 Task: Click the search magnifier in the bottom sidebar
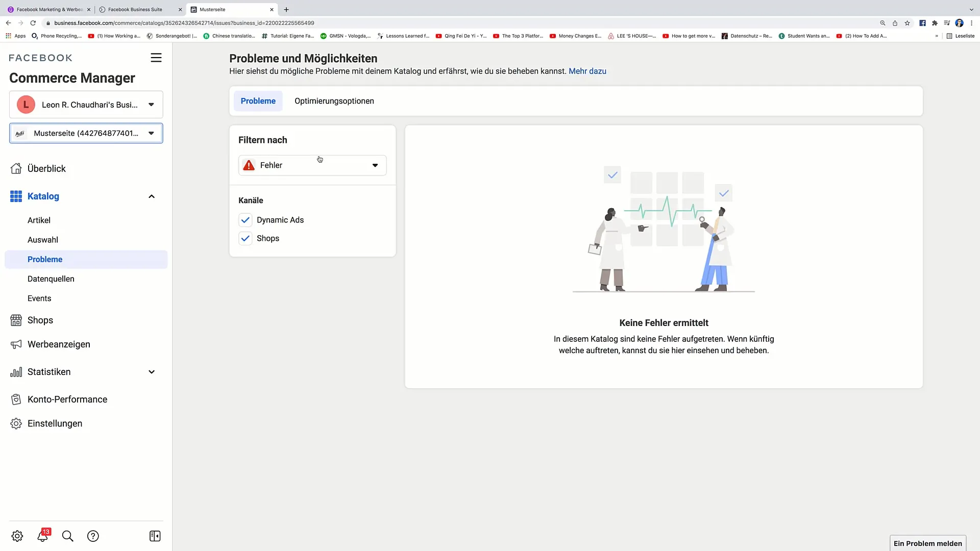(x=67, y=536)
